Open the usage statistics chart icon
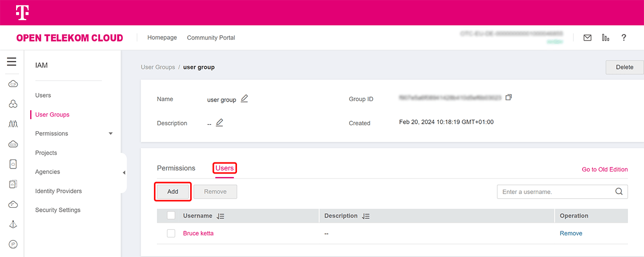The width and height of the screenshot is (644, 257). (x=605, y=38)
